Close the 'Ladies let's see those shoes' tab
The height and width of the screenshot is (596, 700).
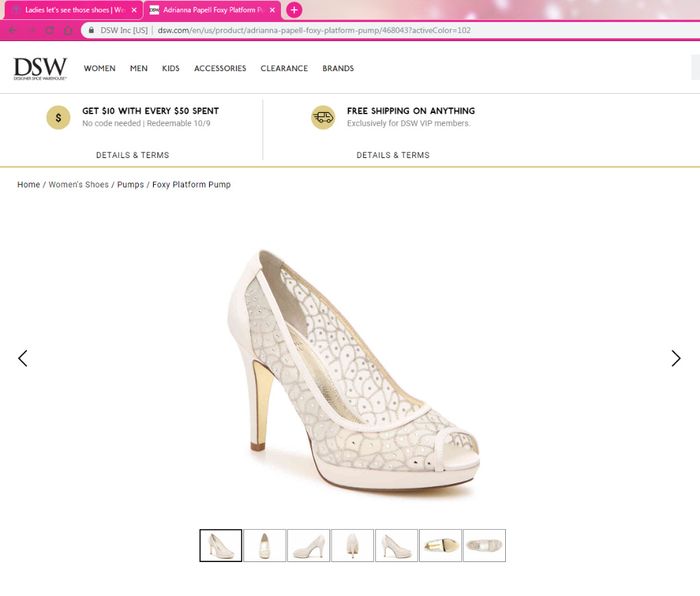pos(134,10)
